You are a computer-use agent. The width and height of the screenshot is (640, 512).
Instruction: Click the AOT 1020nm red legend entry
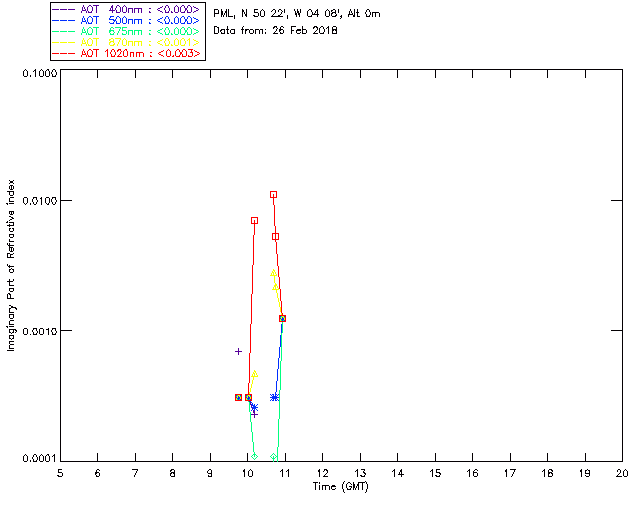(x=127, y=53)
